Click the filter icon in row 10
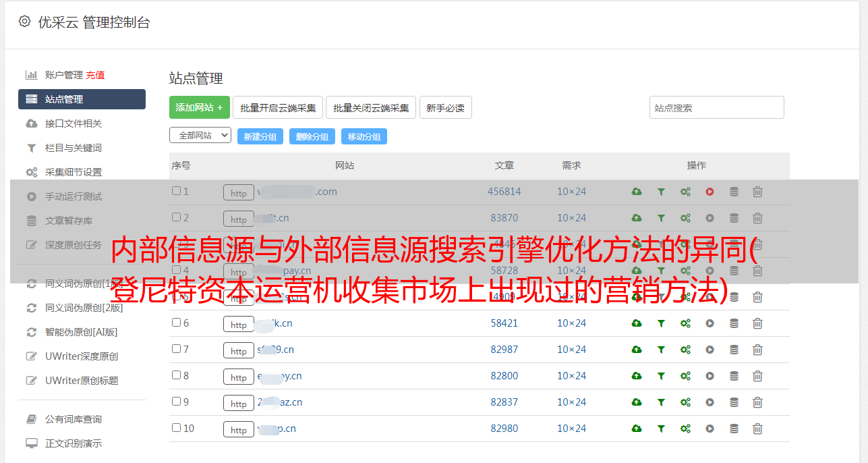This screenshot has height=463, width=868. [661, 429]
